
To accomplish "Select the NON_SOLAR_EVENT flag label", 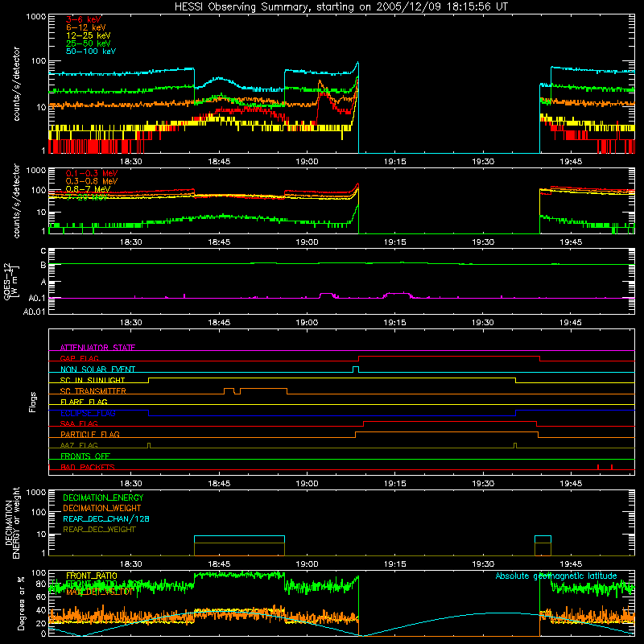I will (97, 369).
